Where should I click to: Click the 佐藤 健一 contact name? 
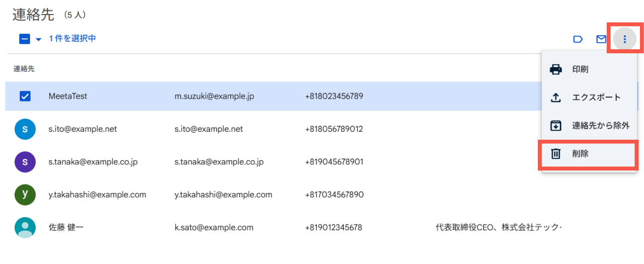coord(66,227)
